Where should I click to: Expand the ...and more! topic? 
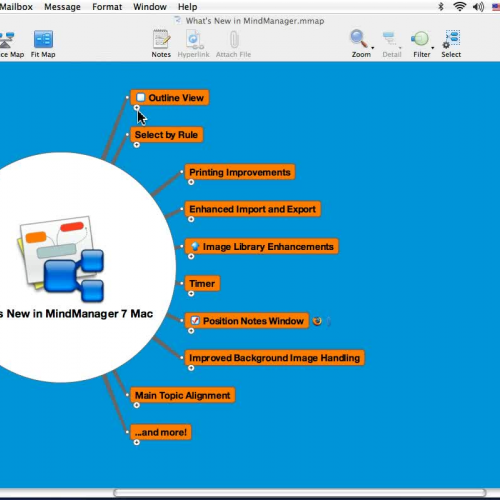pos(136,442)
